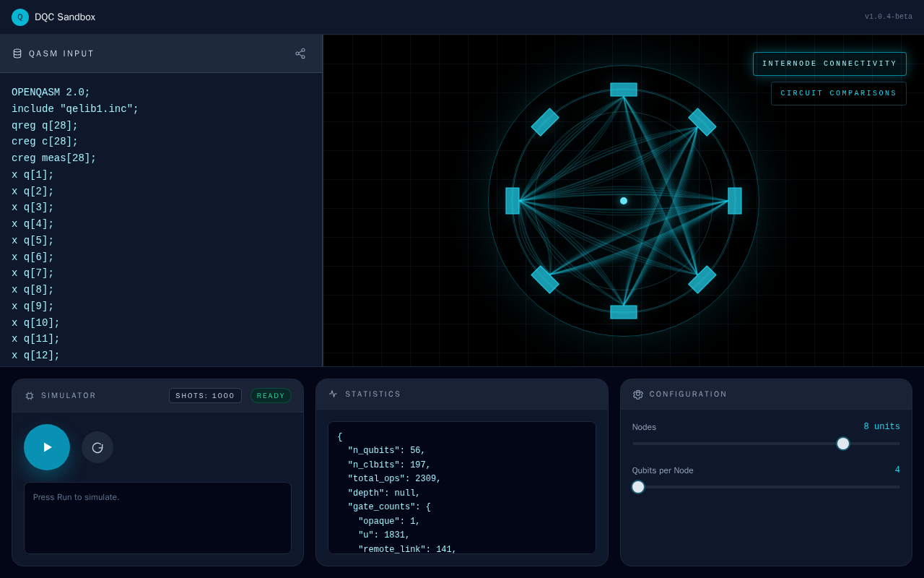924x578 pixels.
Task: Click the activity pulse icon beside STATISTICS
Action: [333, 394]
